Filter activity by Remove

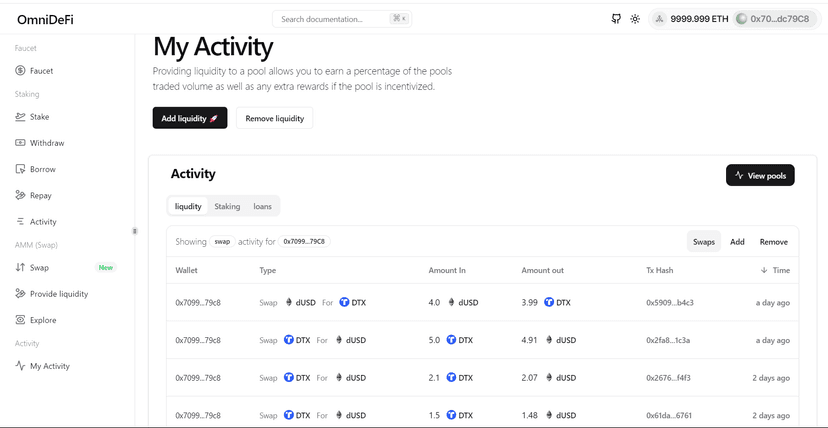click(x=774, y=242)
